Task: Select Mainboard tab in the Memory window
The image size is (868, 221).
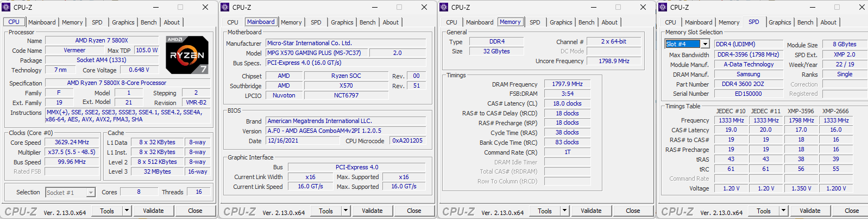Action: tap(480, 22)
